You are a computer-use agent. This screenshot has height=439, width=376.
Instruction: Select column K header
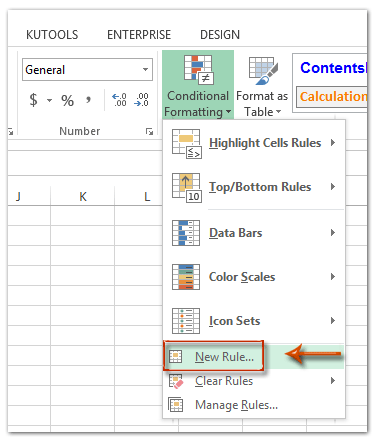[83, 196]
